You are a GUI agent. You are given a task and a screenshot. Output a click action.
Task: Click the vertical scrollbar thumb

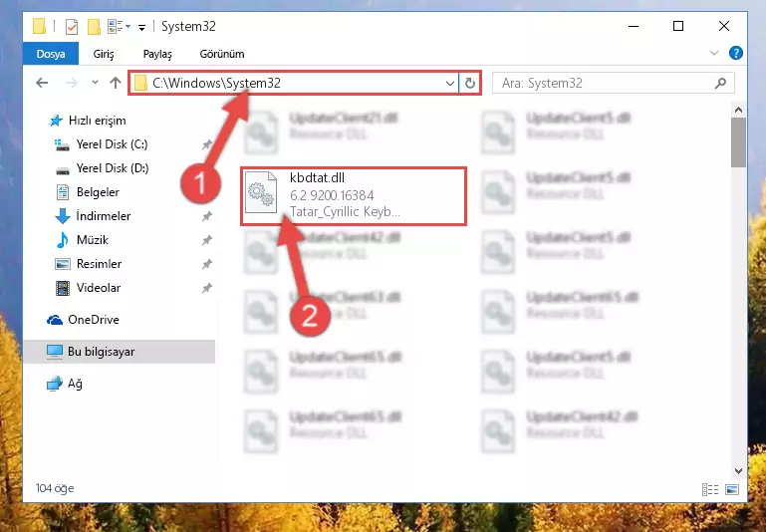pos(739,142)
